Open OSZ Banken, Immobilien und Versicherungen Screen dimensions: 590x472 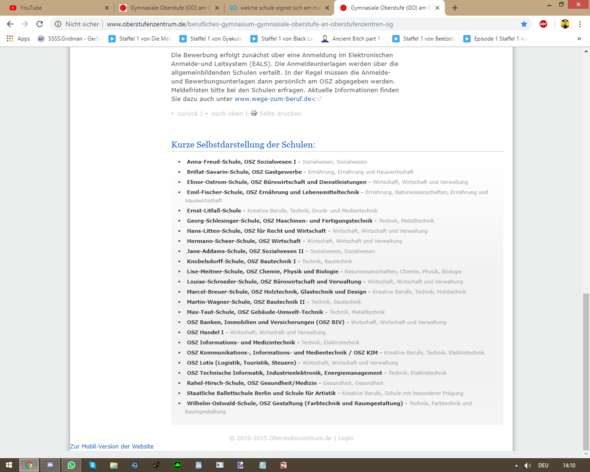[x=265, y=323]
